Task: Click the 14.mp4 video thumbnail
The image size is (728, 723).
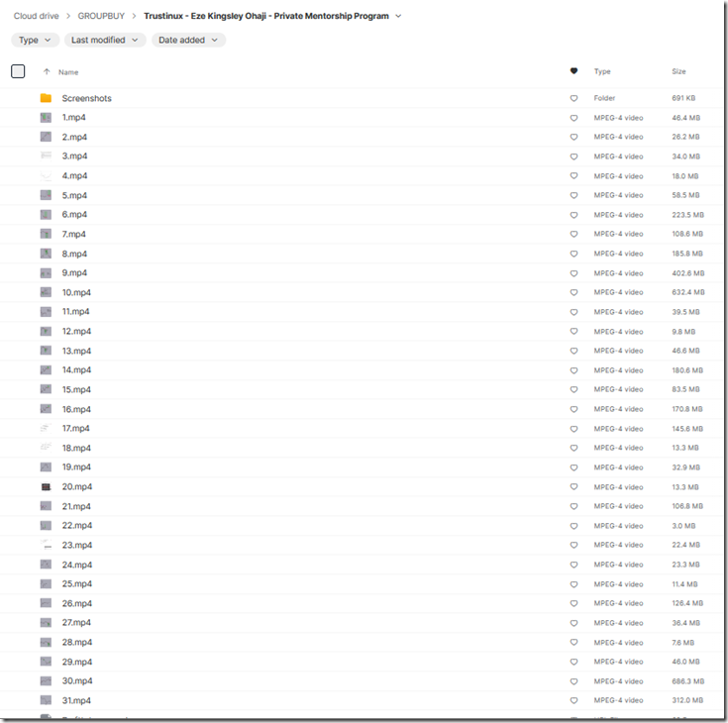Action: (46, 370)
